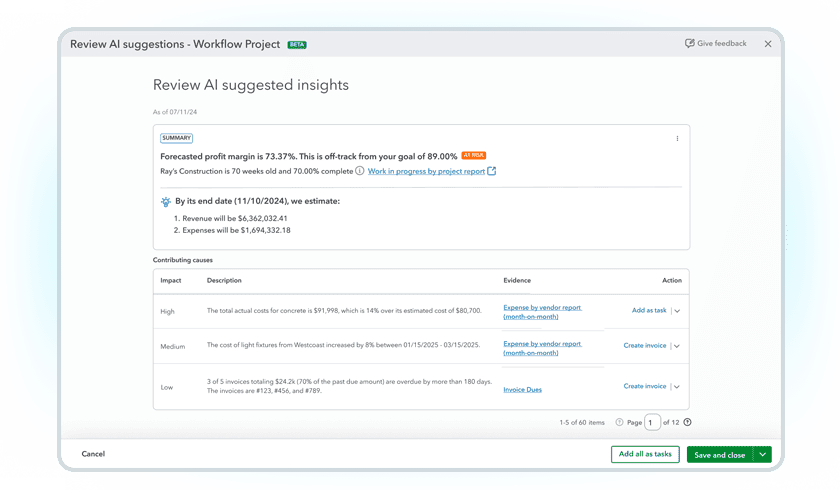
Task: Close the Review AI suggestions dialog
Action: (x=768, y=44)
